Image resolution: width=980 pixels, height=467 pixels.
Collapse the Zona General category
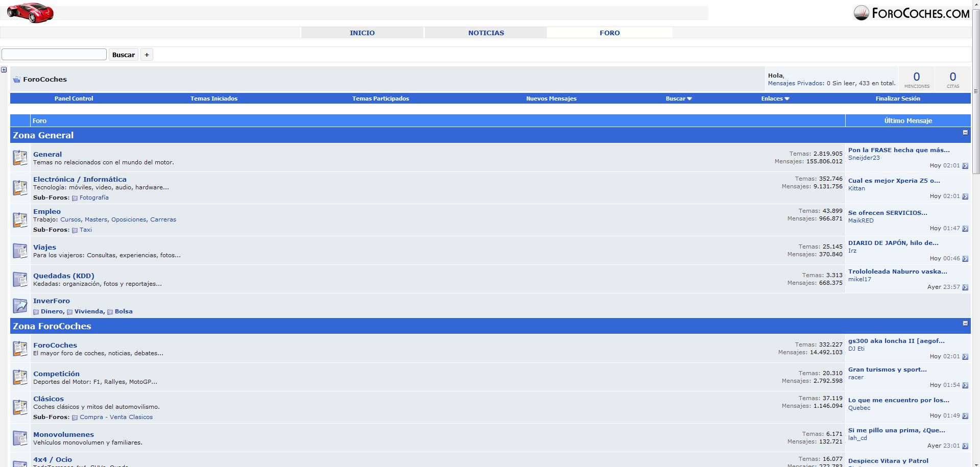[965, 132]
